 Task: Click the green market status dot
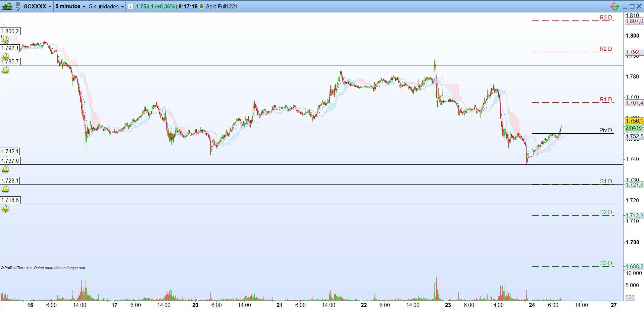201,6
